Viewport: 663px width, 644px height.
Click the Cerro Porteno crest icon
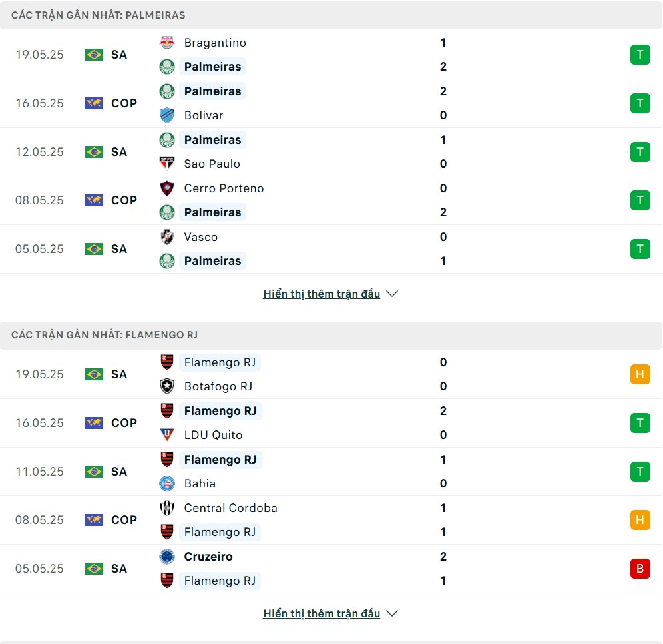coord(167,188)
